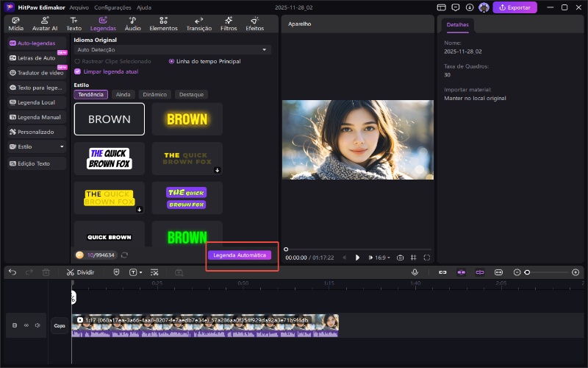Screen dimensions: 588x368
Task: Expand the Estilo sidebar menu
Action: (x=37, y=146)
